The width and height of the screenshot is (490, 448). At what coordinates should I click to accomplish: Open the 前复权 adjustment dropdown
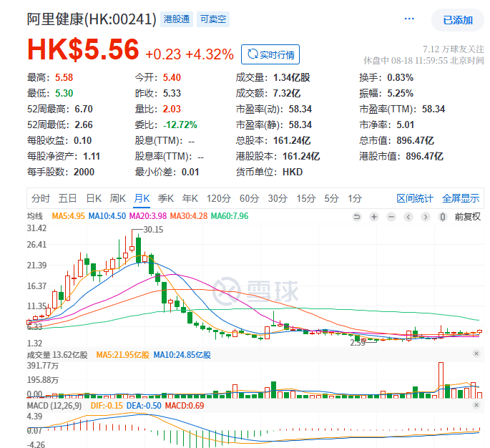tap(468, 217)
